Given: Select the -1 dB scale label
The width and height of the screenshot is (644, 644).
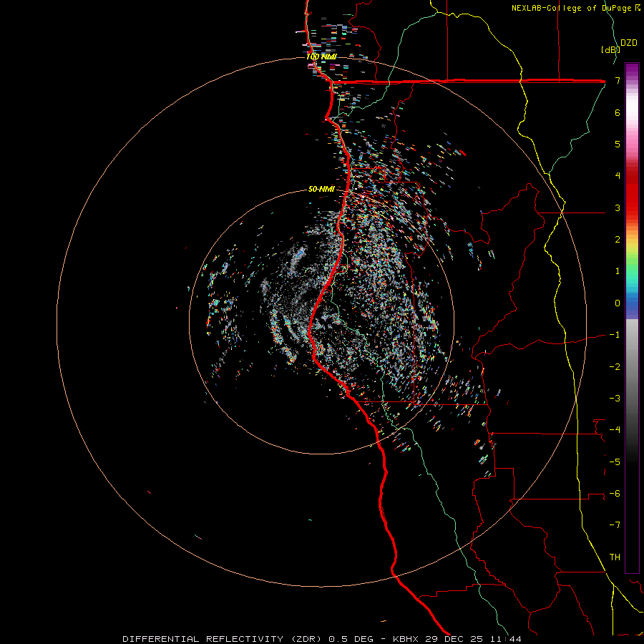Looking at the screenshot, I should point(615,335).
